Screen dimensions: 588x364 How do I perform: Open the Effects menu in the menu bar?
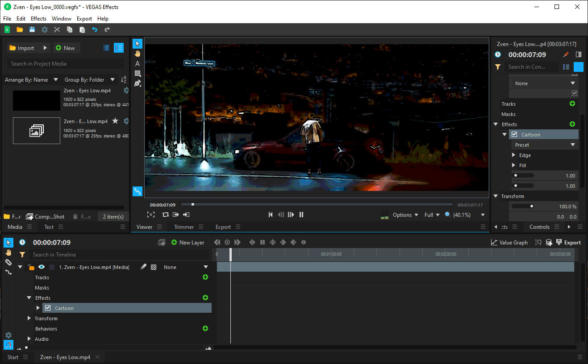38,18
